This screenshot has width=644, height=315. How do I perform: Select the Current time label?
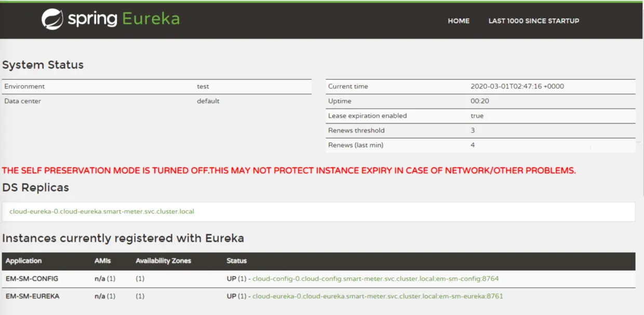348,86
